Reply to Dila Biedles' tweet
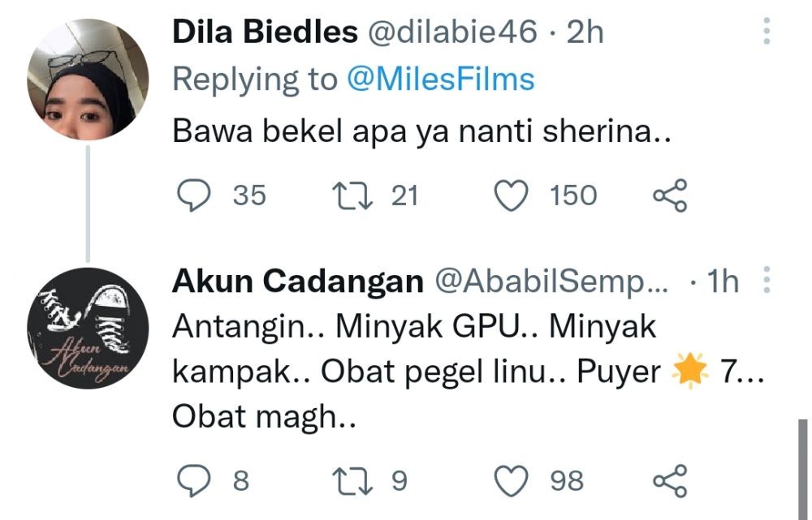The image size is (812, 520). point(192,196)
